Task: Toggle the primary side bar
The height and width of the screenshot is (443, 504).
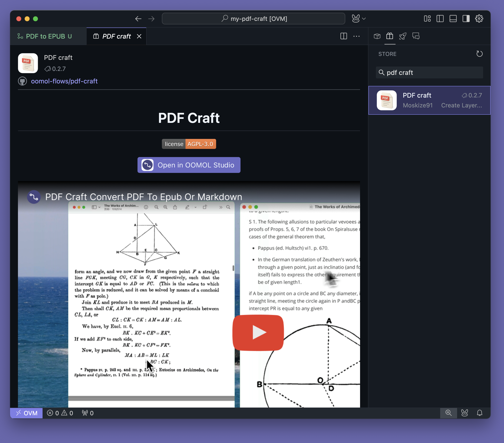Action: (440, 19)
